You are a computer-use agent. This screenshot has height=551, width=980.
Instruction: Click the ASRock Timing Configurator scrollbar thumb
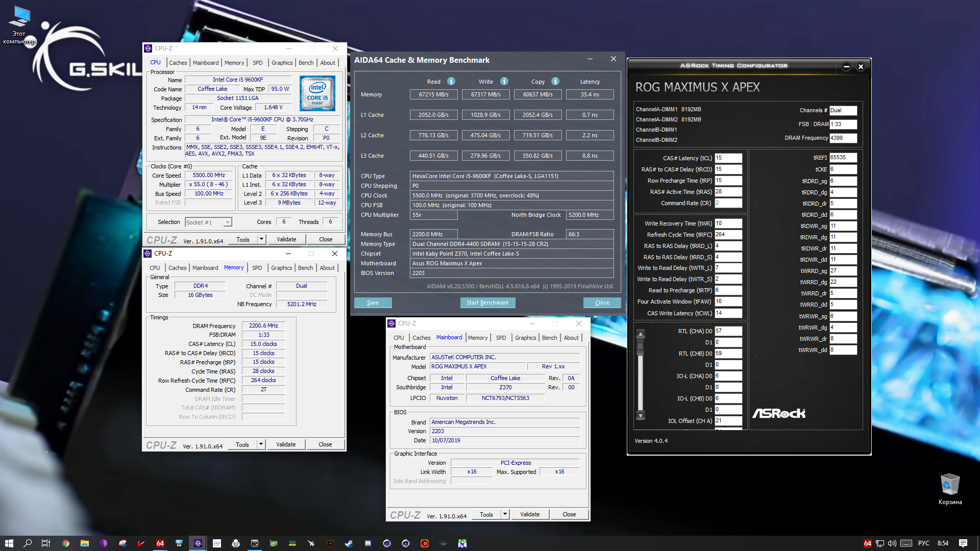tap(641, 347)
